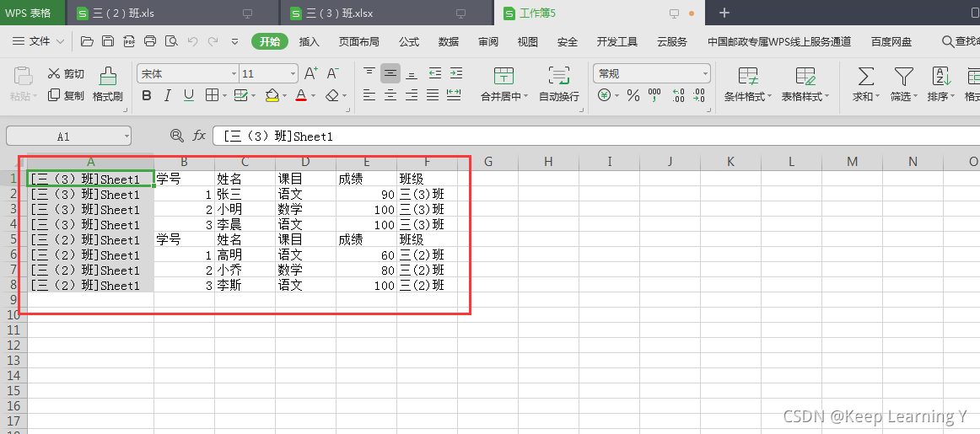Open the 开发工具 tab

tap(617, 42)
